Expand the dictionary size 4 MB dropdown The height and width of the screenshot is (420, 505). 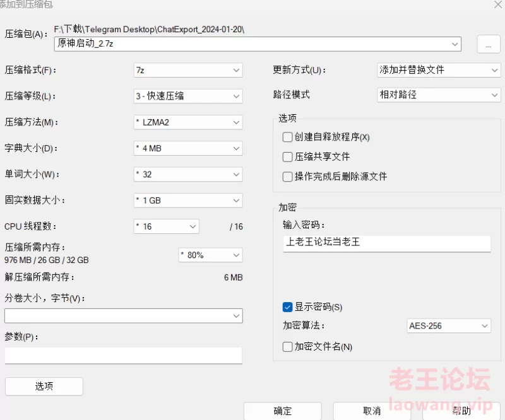click(188, 148)
